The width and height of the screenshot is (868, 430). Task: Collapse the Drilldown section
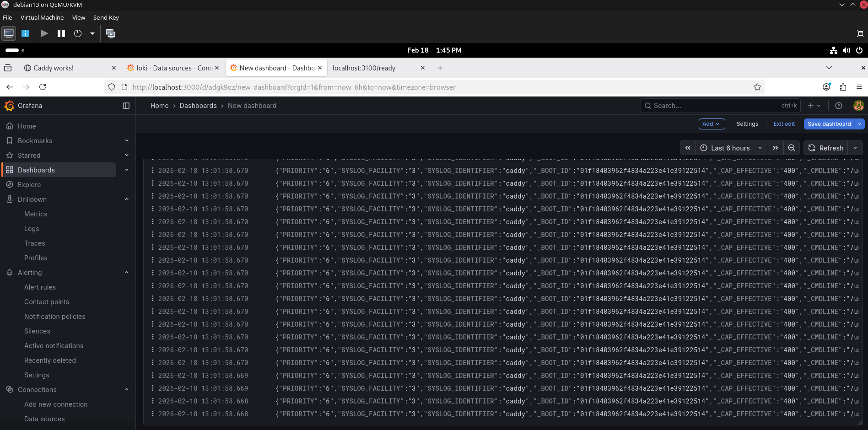click(x=127, y=199)
